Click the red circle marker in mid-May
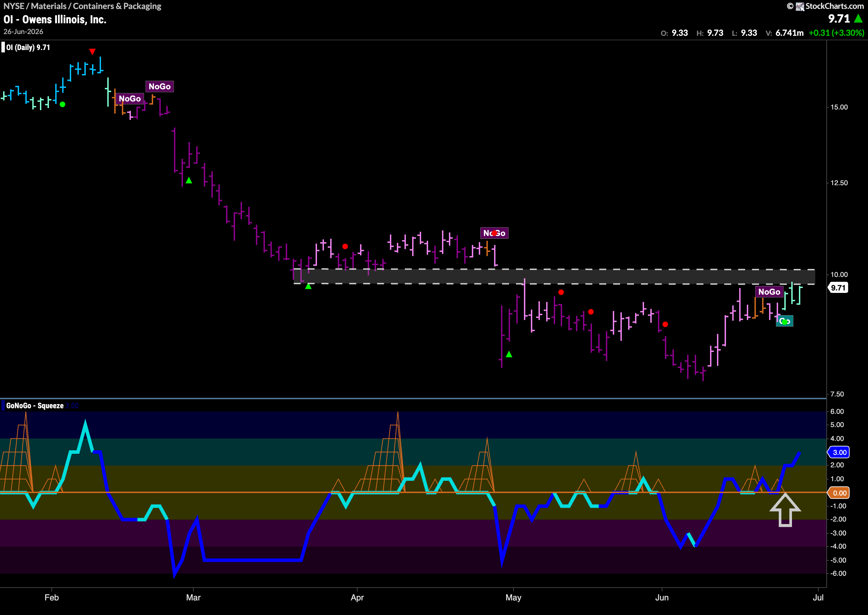Viewport: 868px width, 615px height. coord(591,312)
